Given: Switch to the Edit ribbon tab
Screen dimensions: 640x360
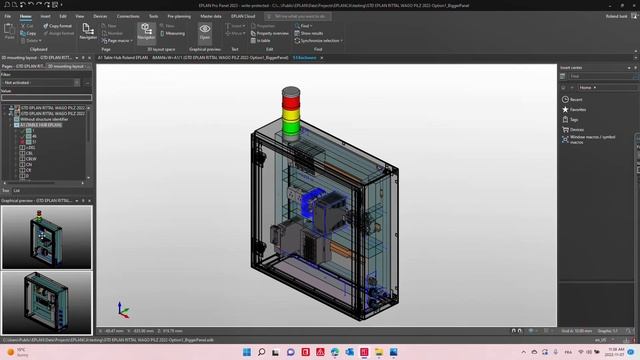Looking at the screenshot, I should coord(63,16).
